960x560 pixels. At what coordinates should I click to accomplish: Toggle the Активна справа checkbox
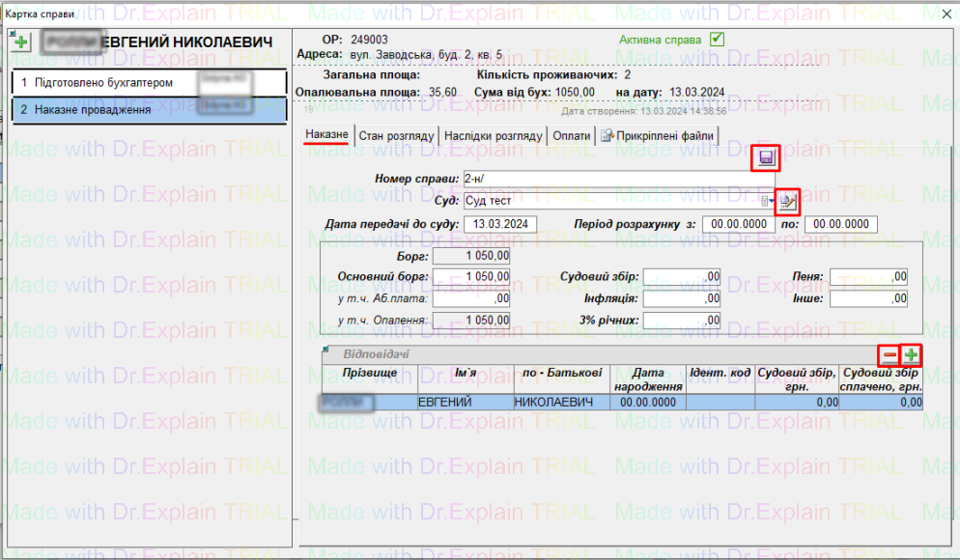coord(717,40)
